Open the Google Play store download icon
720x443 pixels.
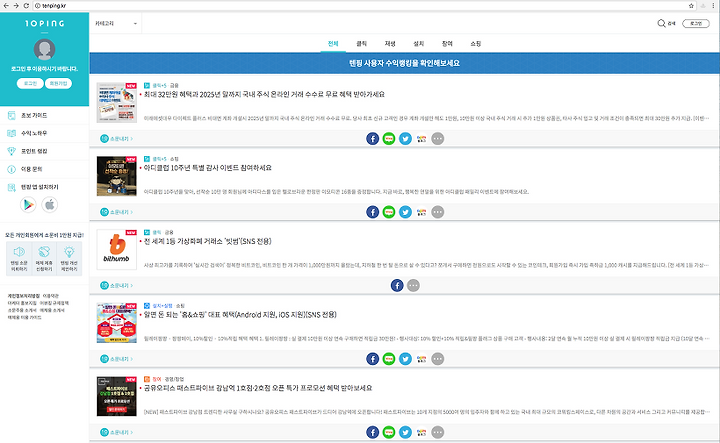[x=28, y=205]
